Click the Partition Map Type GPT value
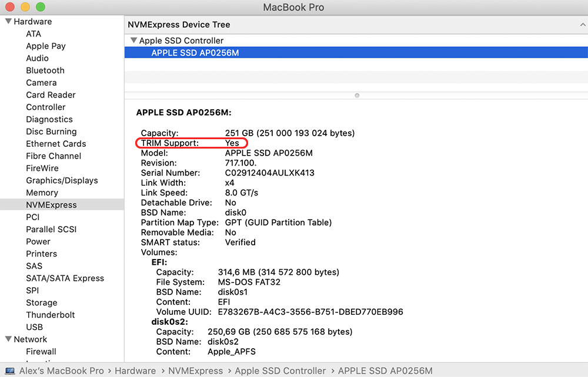588x377 pixels. (278, 223)
